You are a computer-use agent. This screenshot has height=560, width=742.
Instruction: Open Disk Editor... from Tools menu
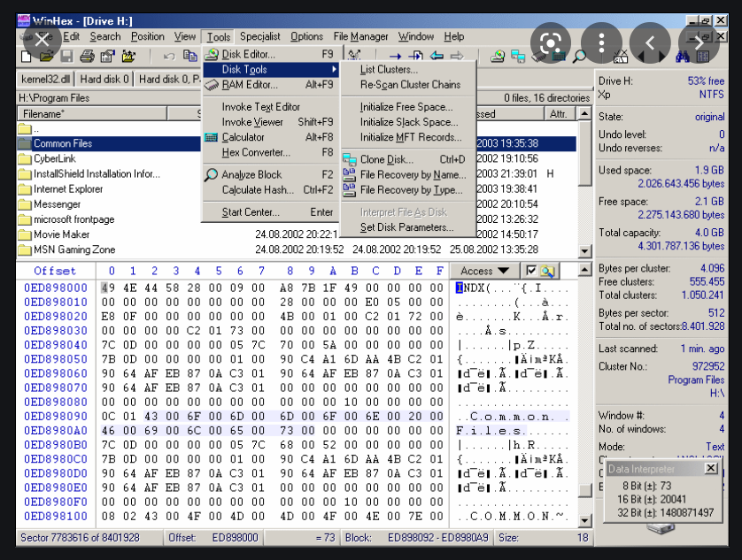[x=271, y=54]
